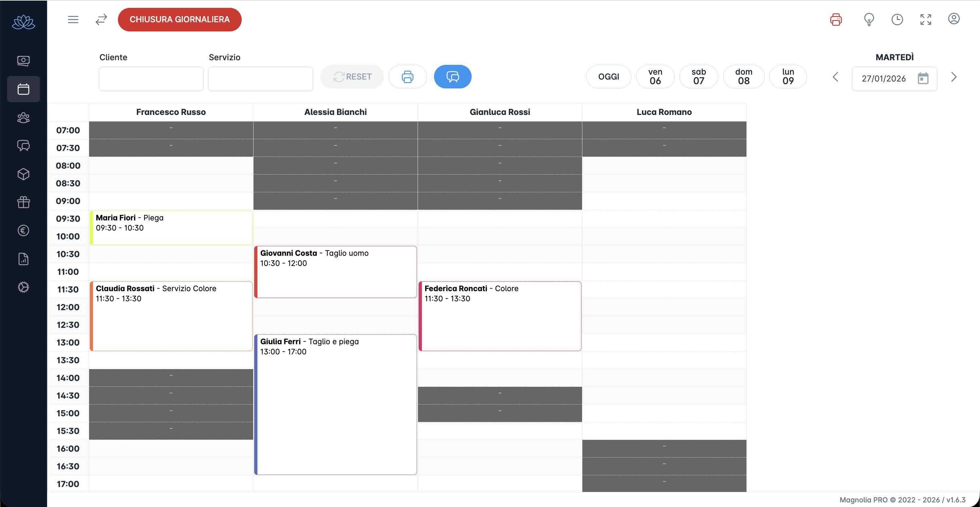The height and width of the screenshot is (507, 980).
Task: Go to next day arrow
Action: (954, 77)
